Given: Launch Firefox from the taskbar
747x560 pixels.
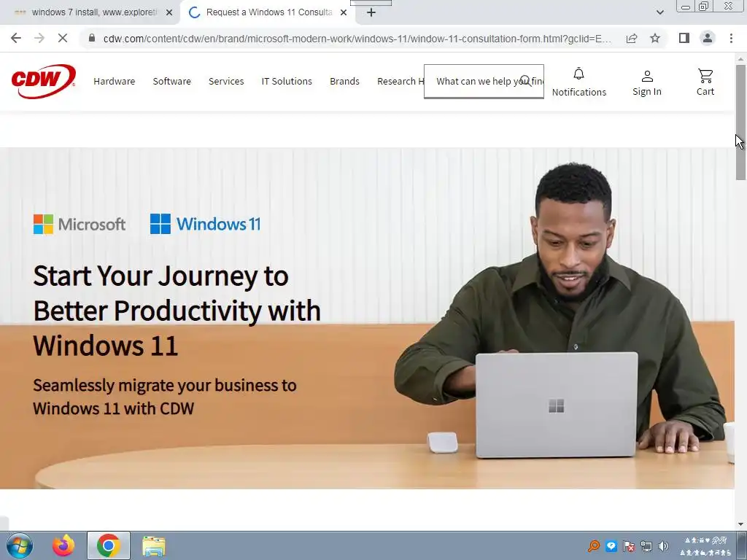Looking at the screenshot, I should (63, 545).
